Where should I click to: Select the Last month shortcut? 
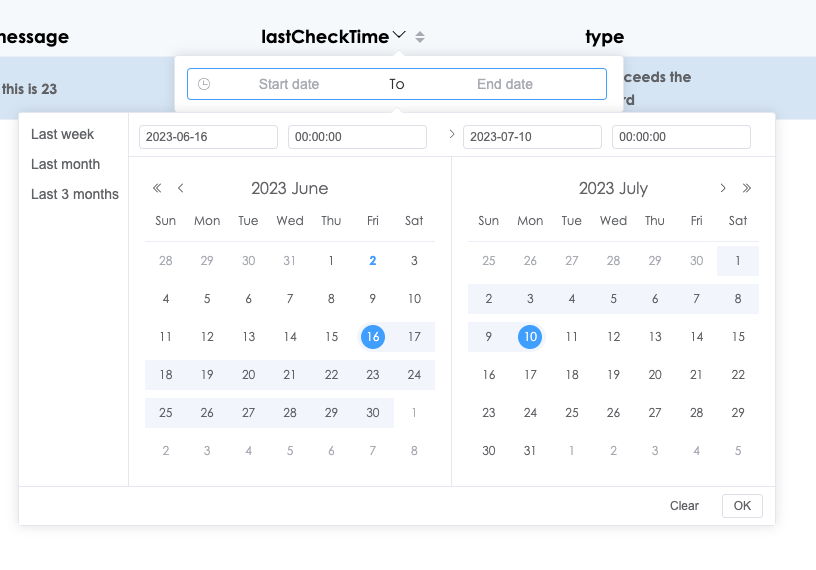click(x=65, y=164)
